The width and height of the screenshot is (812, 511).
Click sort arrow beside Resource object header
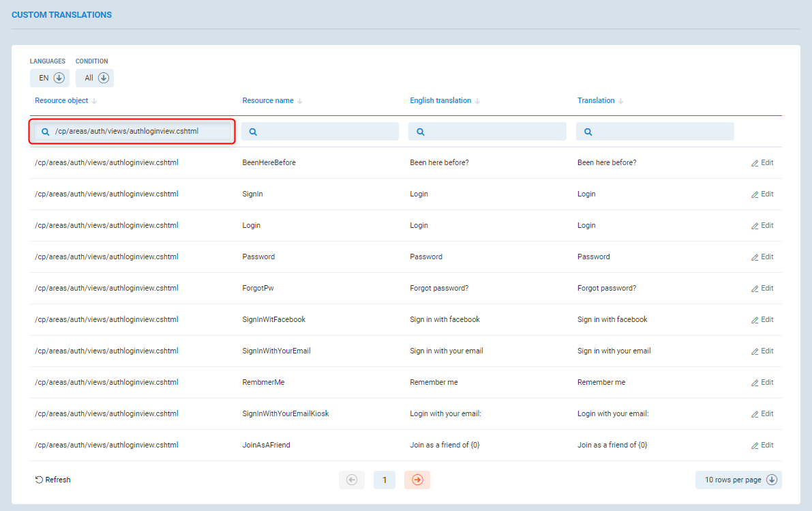(94, 101)
